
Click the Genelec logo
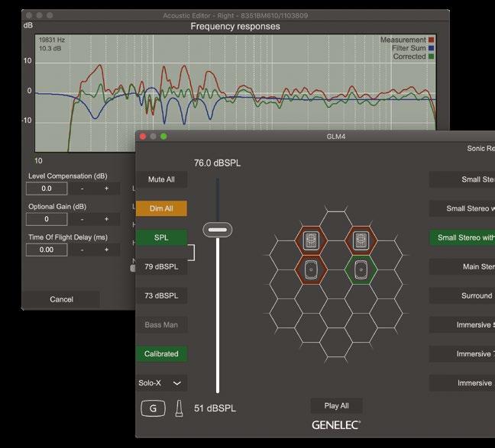click(x=336, y=425)
